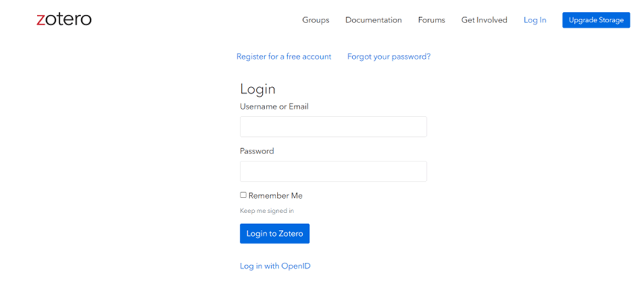Viewport: 644px width, 300px height.
Task: Choose Log in with OpenID
Action: [x=275, y=266]
